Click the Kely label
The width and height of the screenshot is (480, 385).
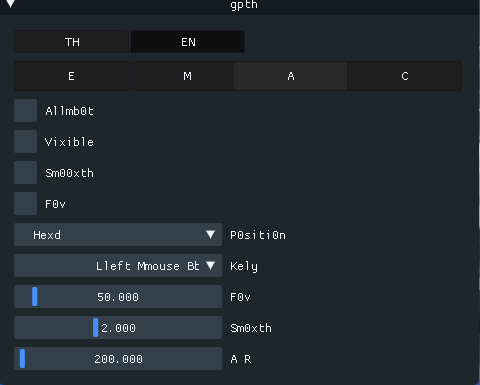[244, 266]
